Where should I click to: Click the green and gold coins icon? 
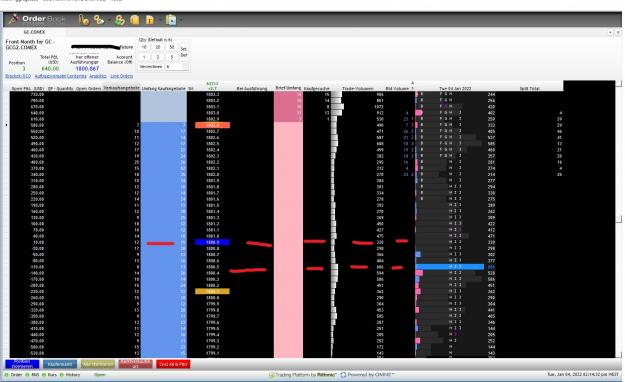120,20
